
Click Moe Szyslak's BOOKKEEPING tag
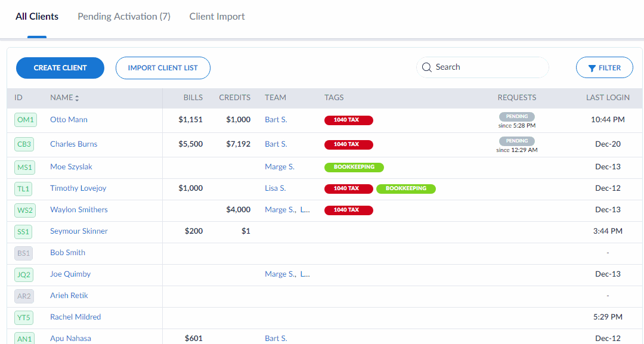(x=354, y=167)
